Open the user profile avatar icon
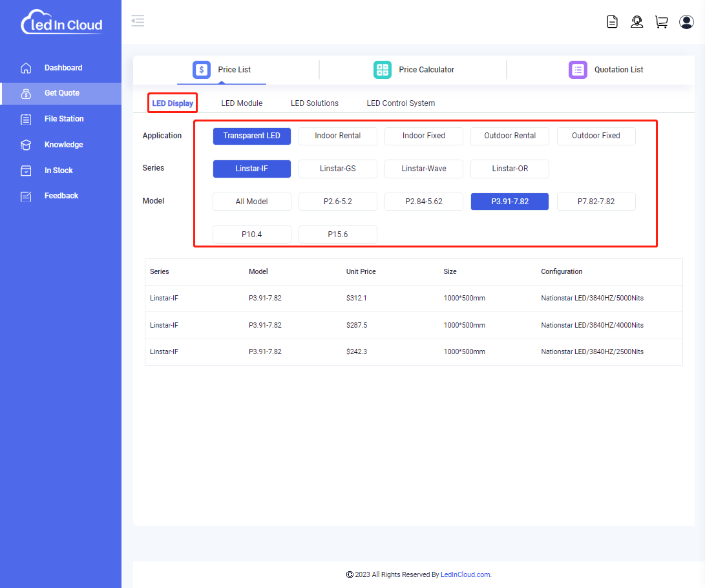 point(686,22)
